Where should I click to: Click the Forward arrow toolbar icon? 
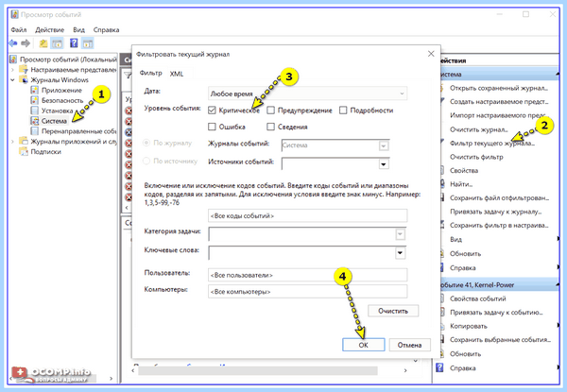[x=26, y=43]
